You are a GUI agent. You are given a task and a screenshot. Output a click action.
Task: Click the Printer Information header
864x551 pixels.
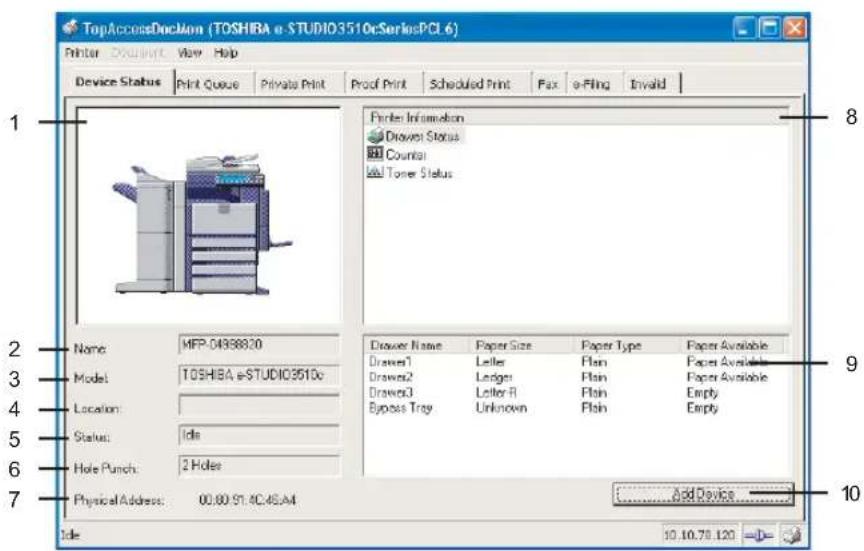pos(576,117)
